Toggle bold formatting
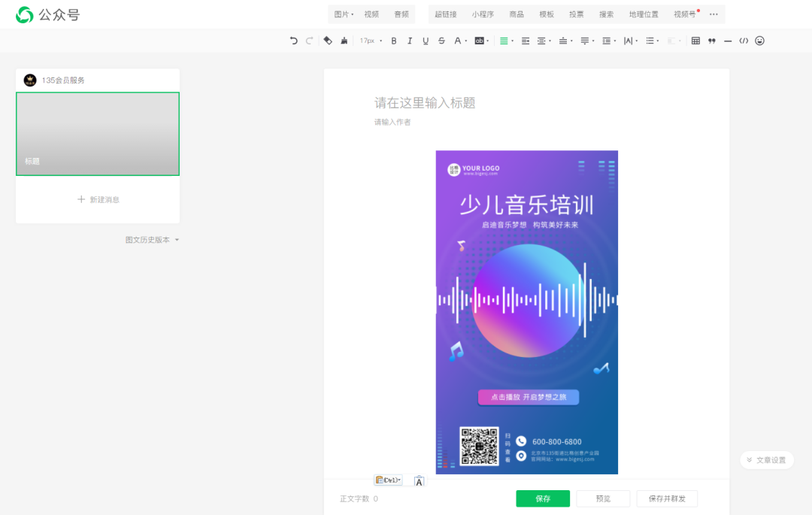The image size is (812, 515). coord(394,41)
